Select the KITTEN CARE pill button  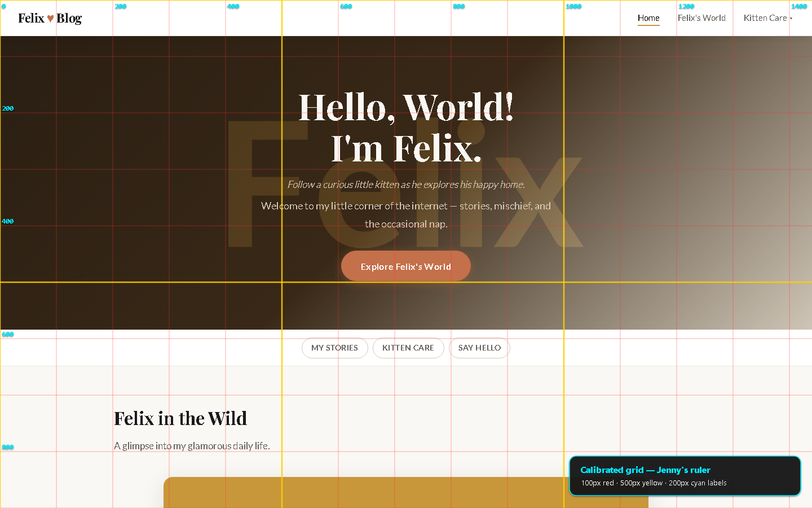tap(408, 348)
